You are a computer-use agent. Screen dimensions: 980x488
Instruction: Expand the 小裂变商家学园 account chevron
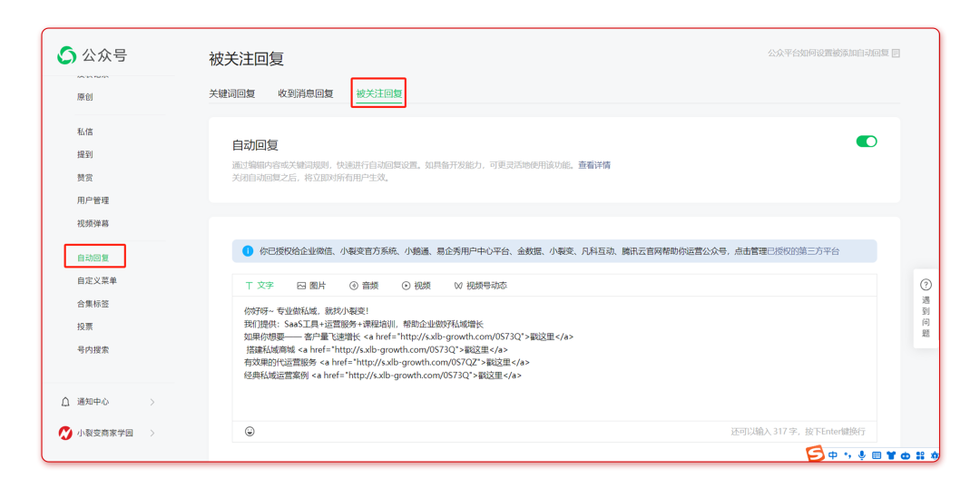point(152,433)
